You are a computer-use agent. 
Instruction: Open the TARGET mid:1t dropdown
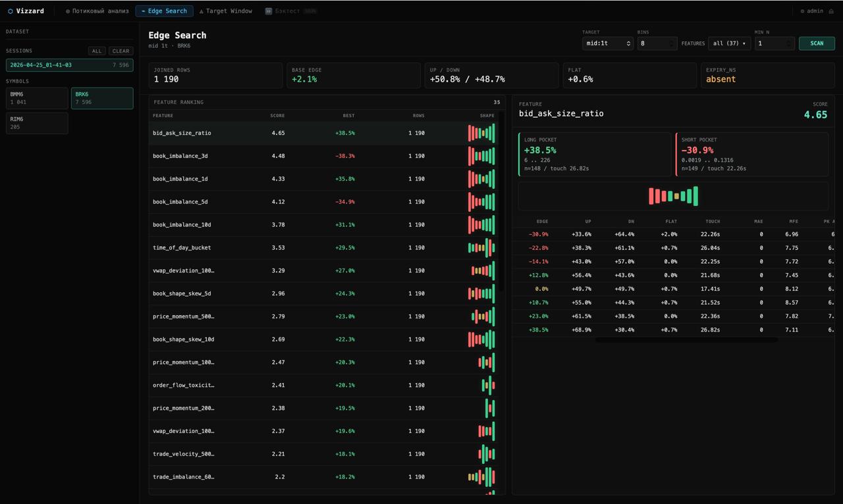coord(608,43)
